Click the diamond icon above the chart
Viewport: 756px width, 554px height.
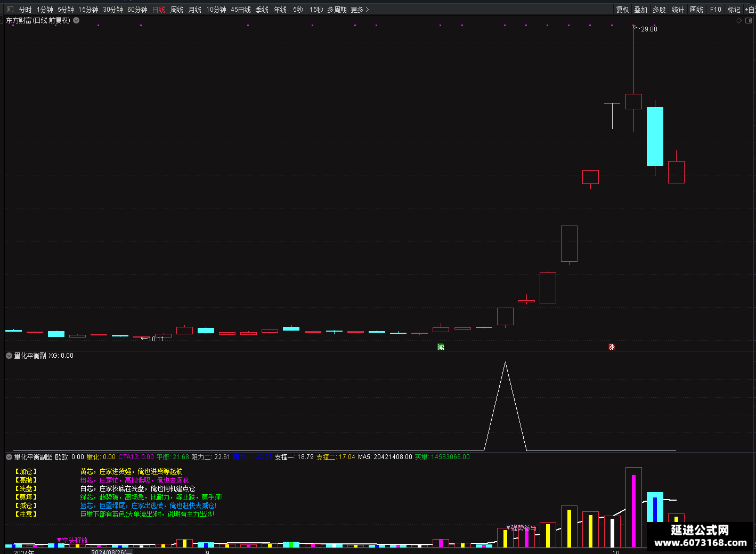738,20
